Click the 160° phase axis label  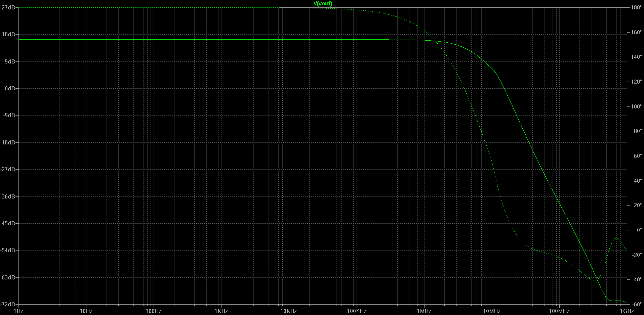coord(637,33)
